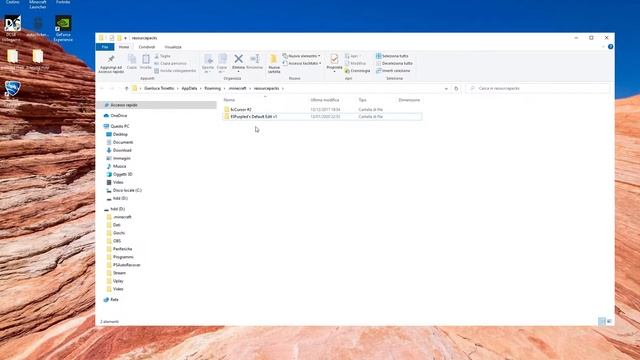Image resolution: width=640 pixels, height=360 pixels.
Task: Switch to the Visualizza ribbon tab
Action: (x=173, y=47)
